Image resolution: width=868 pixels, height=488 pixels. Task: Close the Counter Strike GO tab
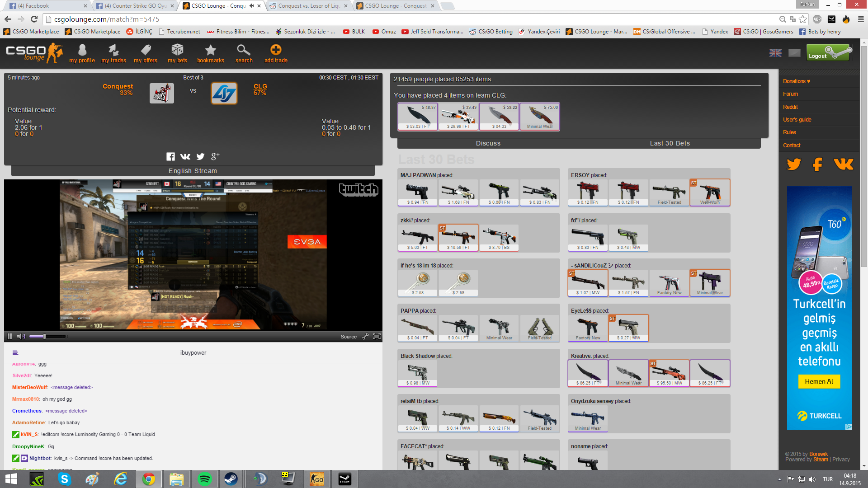(x=172, y=6)
